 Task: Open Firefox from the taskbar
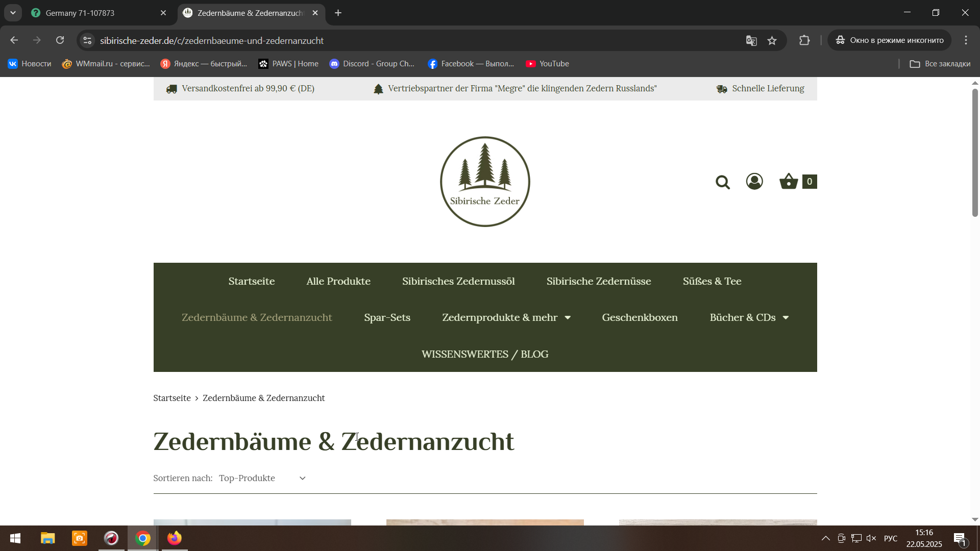175,538
